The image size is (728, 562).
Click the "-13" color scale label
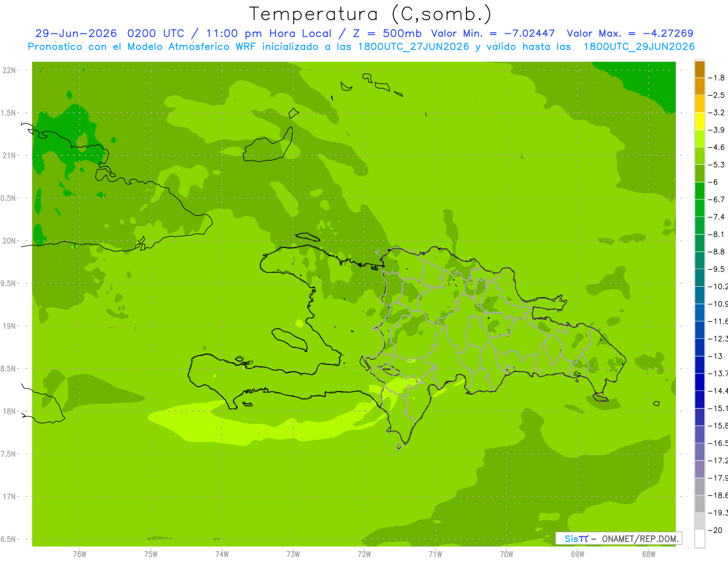716,356
